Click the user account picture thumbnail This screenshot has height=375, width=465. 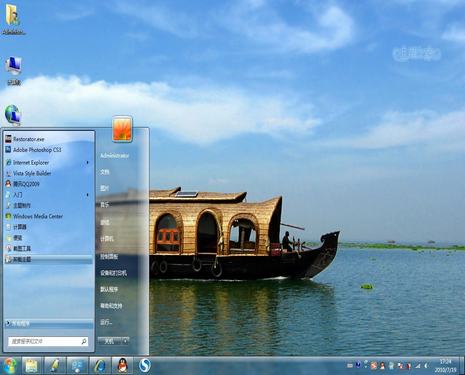[x=122, y=129]
